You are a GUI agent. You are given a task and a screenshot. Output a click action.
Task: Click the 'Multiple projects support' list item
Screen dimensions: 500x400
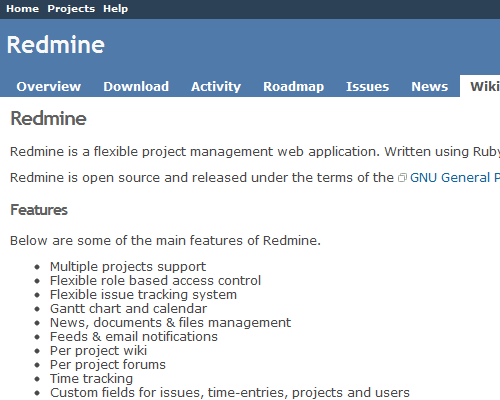[128, 267]
